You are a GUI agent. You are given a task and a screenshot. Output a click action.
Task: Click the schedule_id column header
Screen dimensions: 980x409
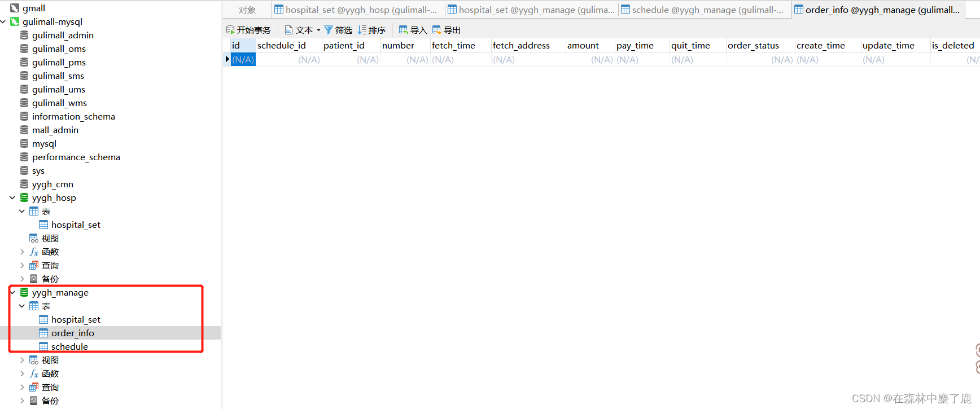289,45
